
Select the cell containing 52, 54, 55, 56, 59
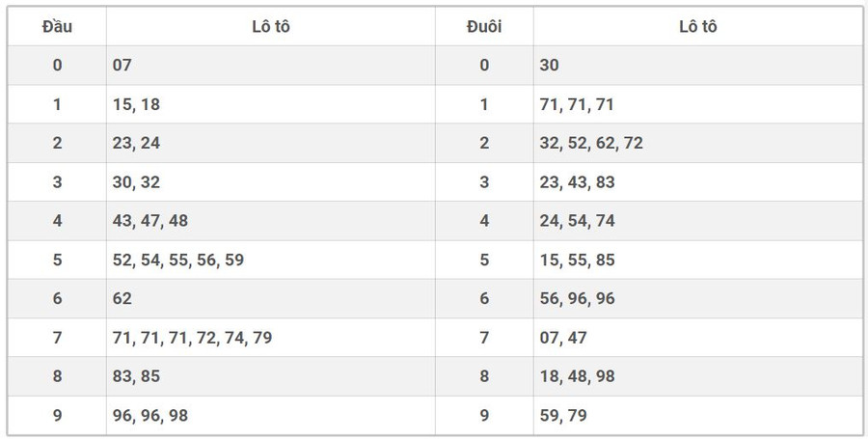(x=178, y=260)
